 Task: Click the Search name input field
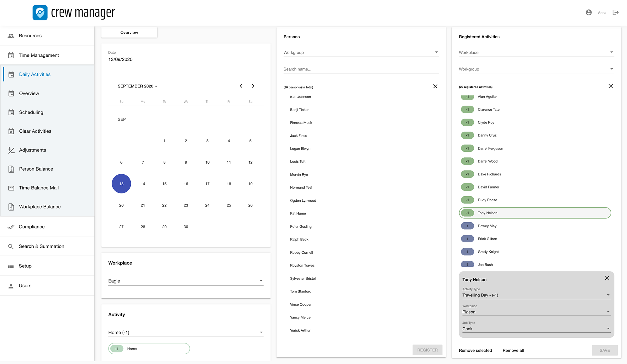pyautogui.click(x=361, y=69)
